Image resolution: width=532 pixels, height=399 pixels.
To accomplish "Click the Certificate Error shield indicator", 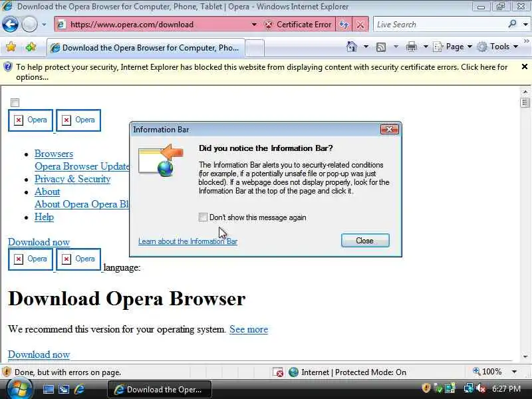I will [x=298, y=25].
